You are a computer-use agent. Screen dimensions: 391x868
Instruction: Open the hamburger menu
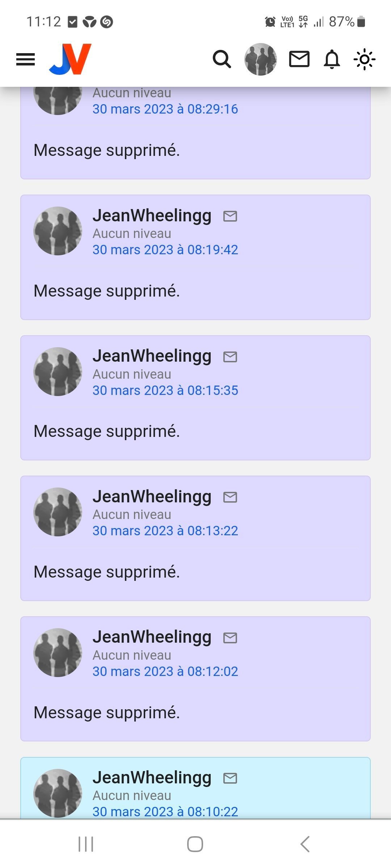(x=26, y=59)
